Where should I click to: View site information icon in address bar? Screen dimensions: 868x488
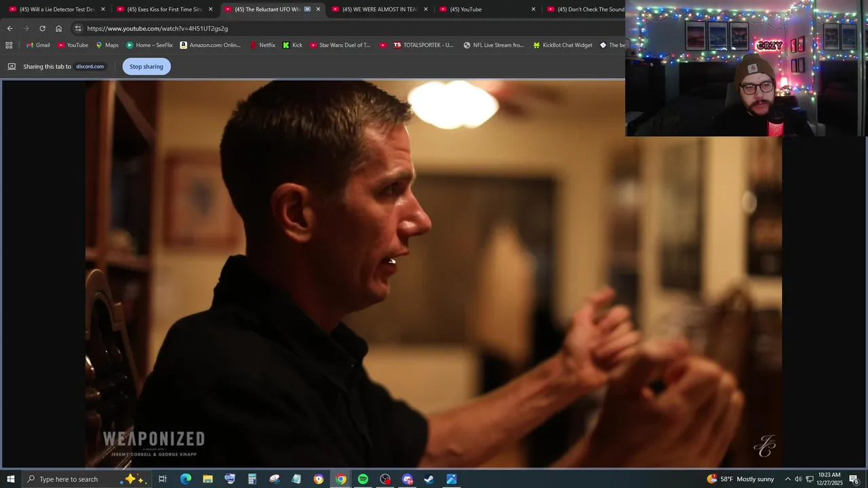tap(78, 28)
